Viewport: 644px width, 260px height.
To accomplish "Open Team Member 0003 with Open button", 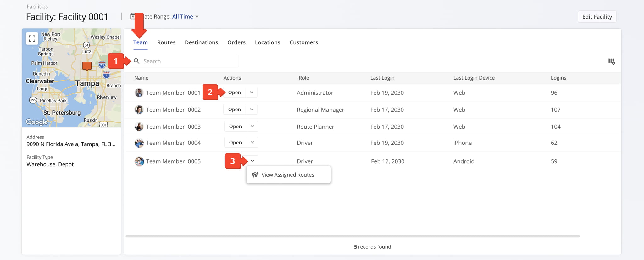I will click(x=235, y=127).
